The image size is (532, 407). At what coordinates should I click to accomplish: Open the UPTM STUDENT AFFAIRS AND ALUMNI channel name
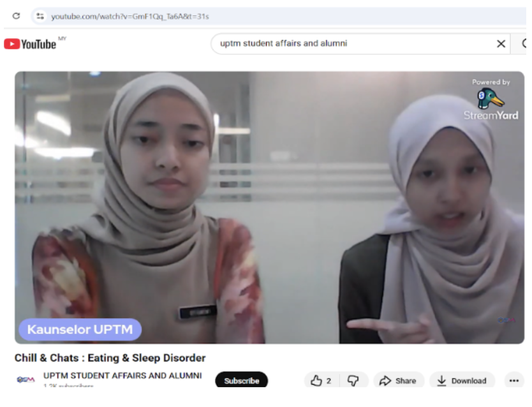(x=122, y=376)
